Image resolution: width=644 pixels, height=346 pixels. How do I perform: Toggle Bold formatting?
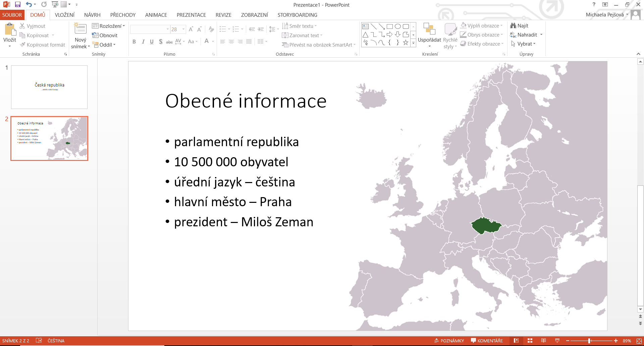tap(134, 42)
